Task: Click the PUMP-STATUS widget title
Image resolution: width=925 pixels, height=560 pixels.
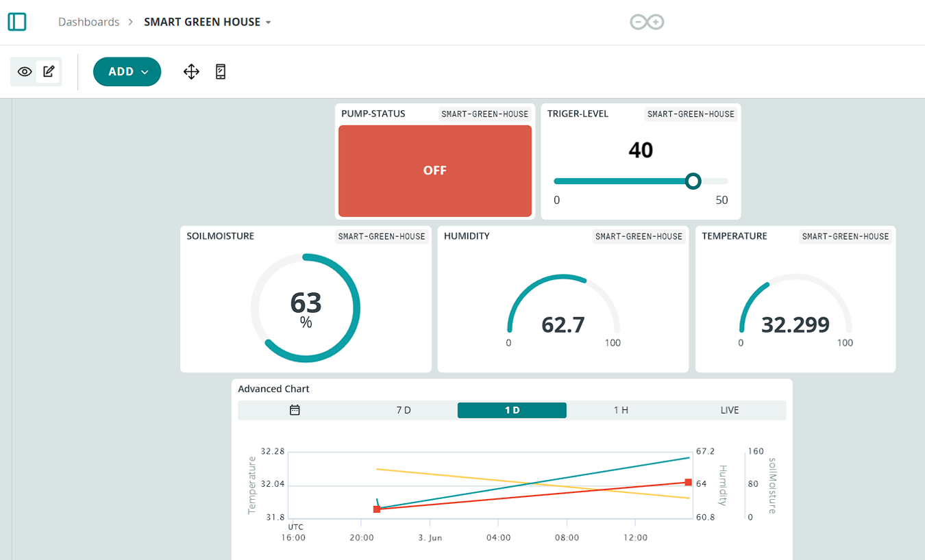Action: 373,114
